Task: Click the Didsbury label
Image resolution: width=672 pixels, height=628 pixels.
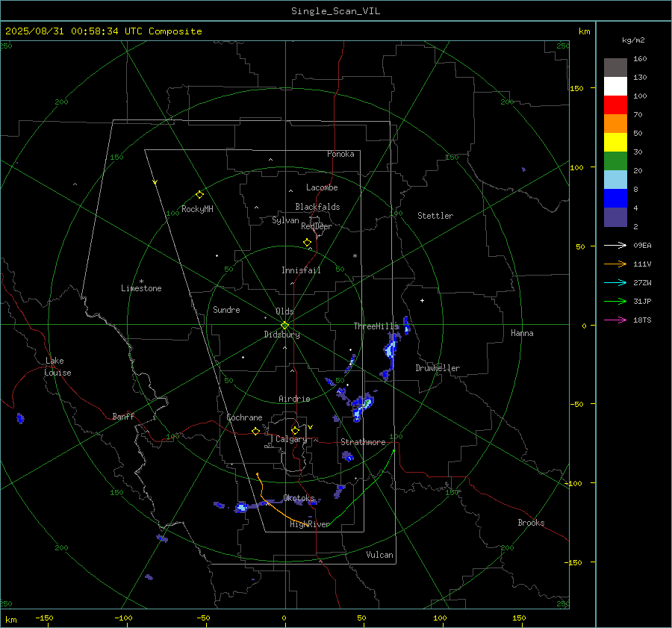Action: (282, 335)
